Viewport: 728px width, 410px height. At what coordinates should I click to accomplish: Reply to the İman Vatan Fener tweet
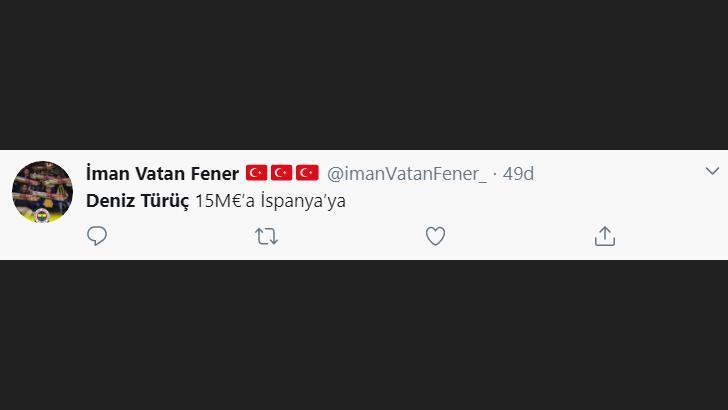97,236
